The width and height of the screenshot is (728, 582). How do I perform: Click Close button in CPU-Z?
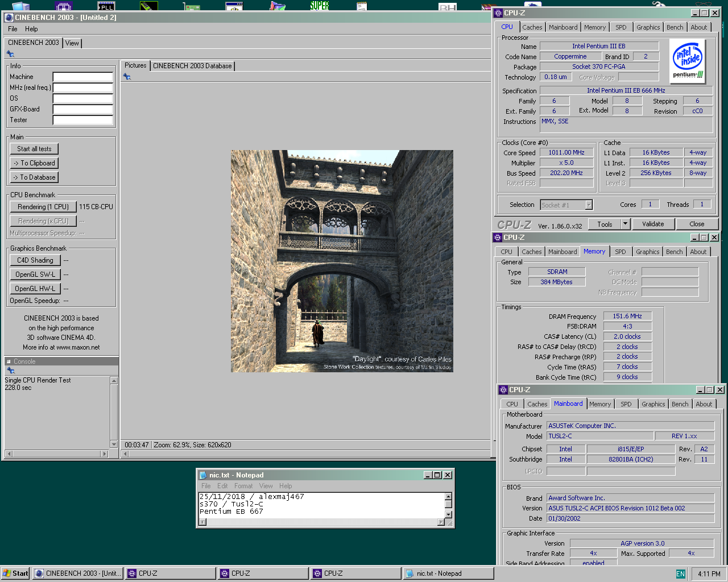697,224
